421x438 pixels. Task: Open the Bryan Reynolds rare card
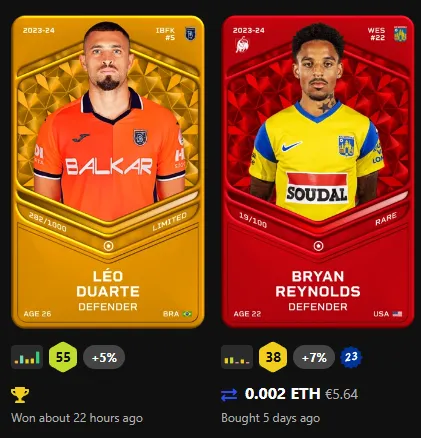[x=318, y=172]
